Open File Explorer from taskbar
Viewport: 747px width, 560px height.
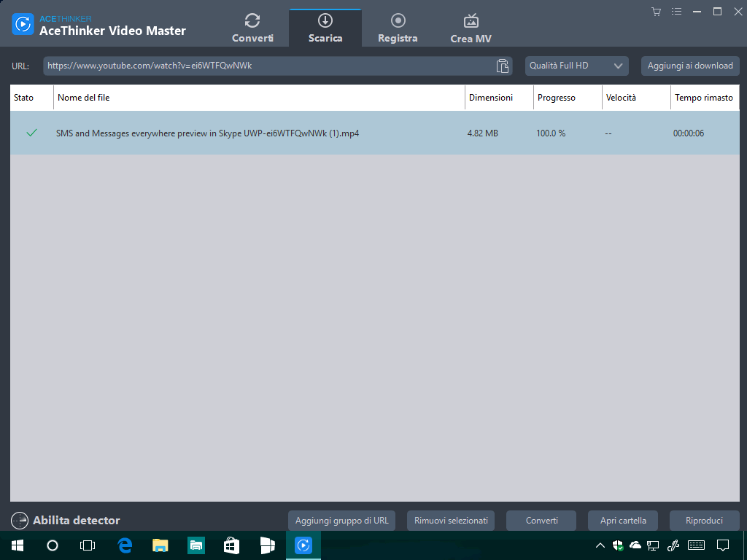click(160, 545)
